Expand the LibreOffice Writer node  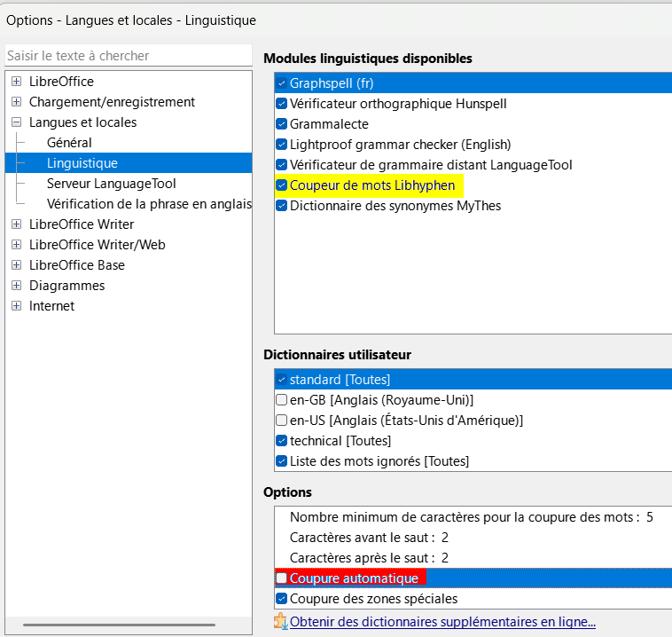(x=16, y=224)
